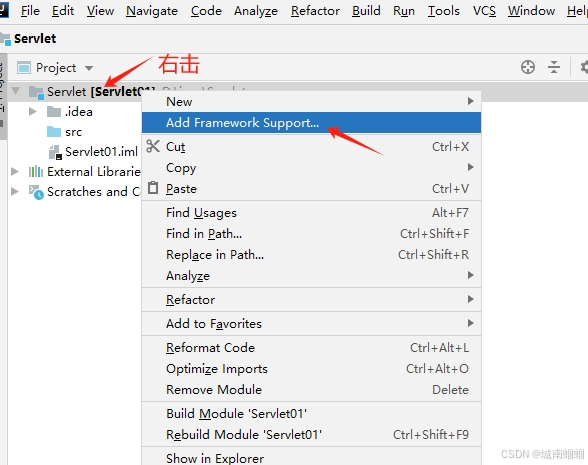This screenshot has height=465, width=588.
Task: Click the Scratches and Consoles icon
Action: 36,192
